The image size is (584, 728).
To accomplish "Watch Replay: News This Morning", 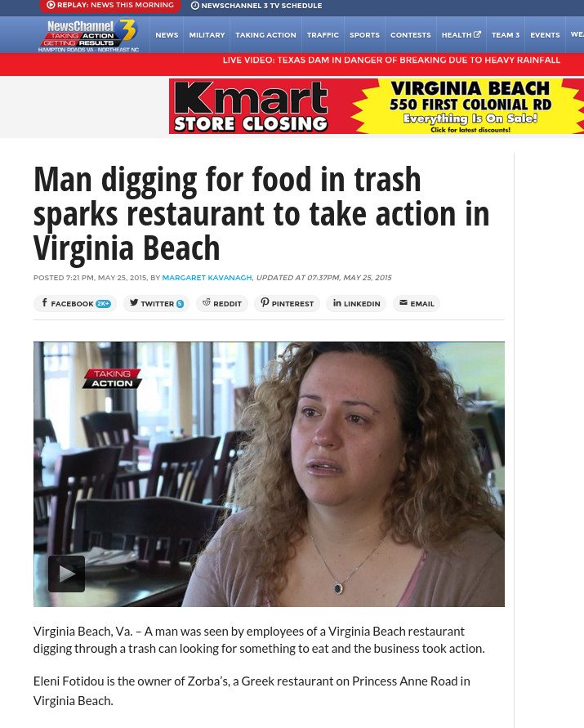I will pyautogui.click(x=110, y=6).
